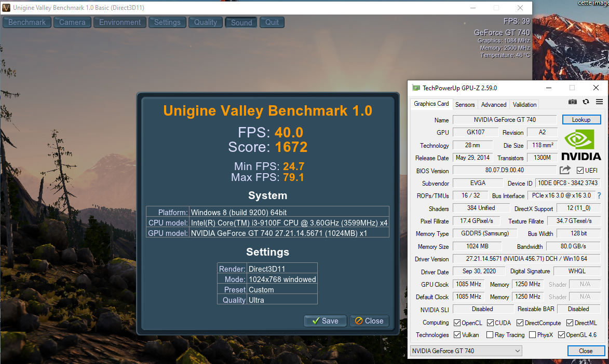
Task: Click the Mode value 1024x768 windowed
Action: [x=282, y=279]
